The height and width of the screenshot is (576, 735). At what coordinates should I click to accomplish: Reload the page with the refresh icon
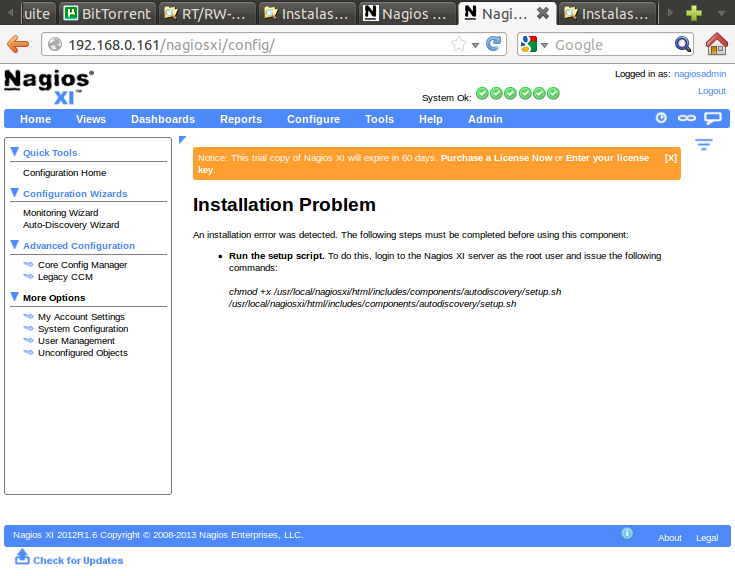click(493, 44)
